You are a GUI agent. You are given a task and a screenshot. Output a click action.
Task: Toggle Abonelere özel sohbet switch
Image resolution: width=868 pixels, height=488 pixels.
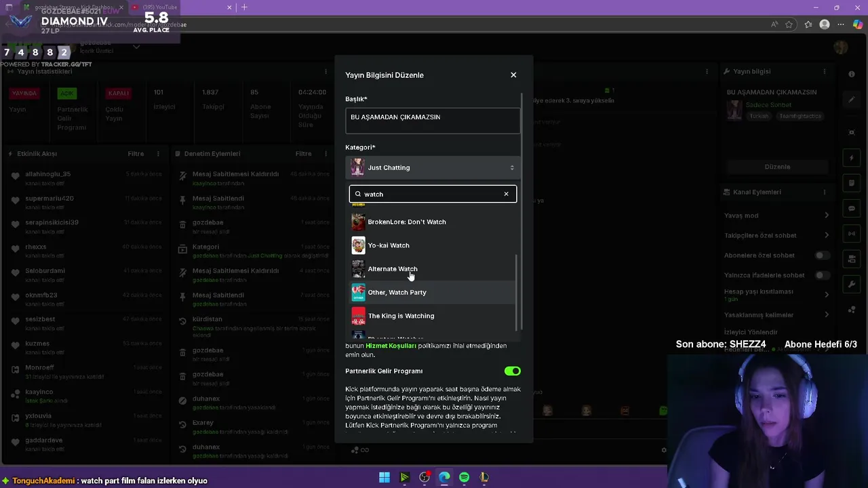click(x=823, y=256)
